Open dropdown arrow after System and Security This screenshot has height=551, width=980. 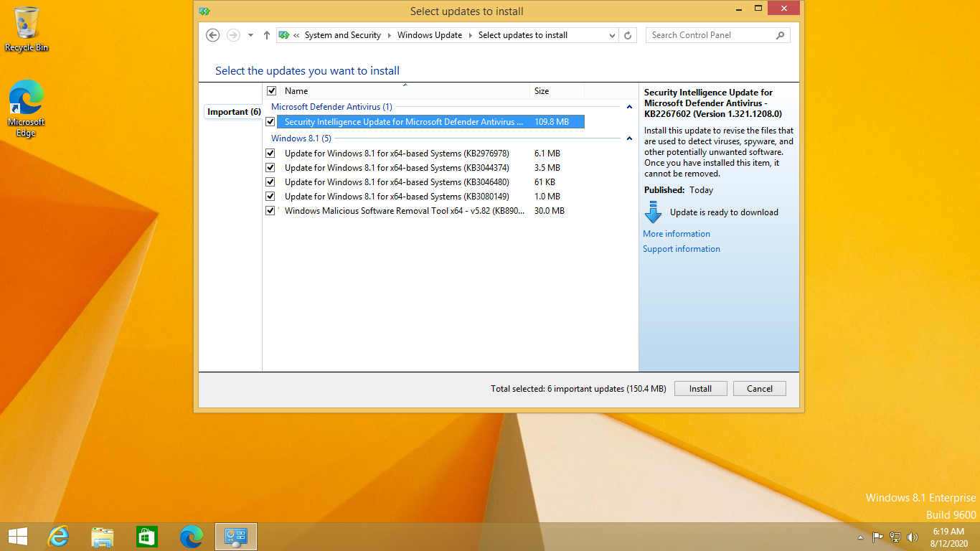390,35
